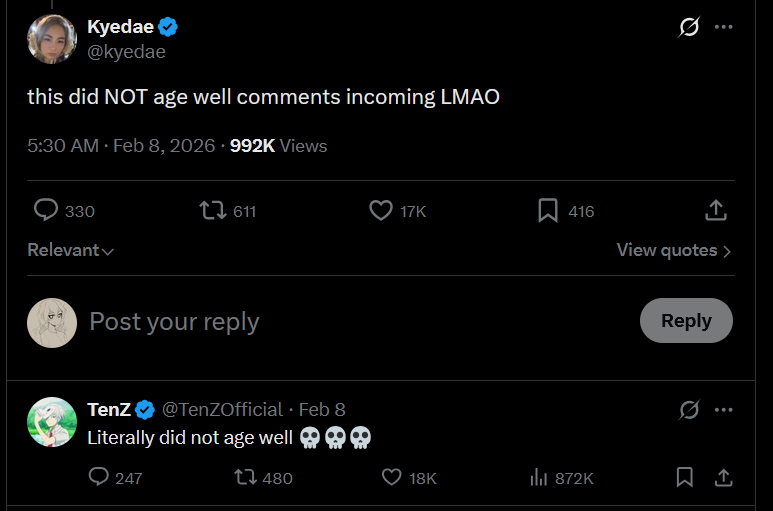The width and height of the screenshot is (773, 511).
Task: Repost TenZ's reply with 480 reposts
Action: coord(244,477)
